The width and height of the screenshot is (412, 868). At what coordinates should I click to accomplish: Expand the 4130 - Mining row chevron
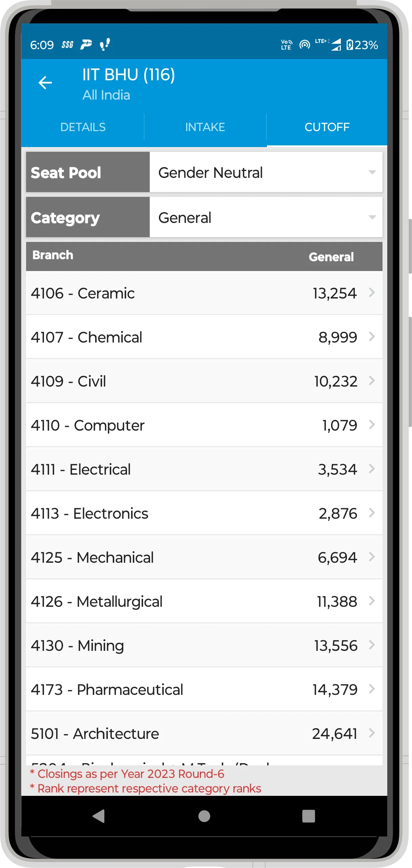click(x=372, y=645)
